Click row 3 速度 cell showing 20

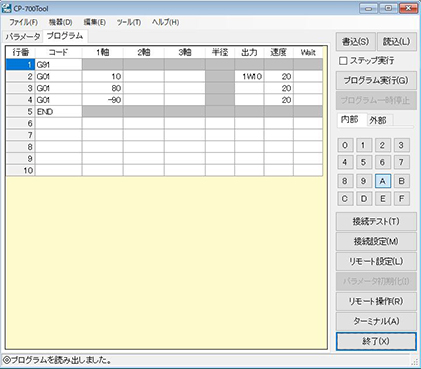point(279,88)
